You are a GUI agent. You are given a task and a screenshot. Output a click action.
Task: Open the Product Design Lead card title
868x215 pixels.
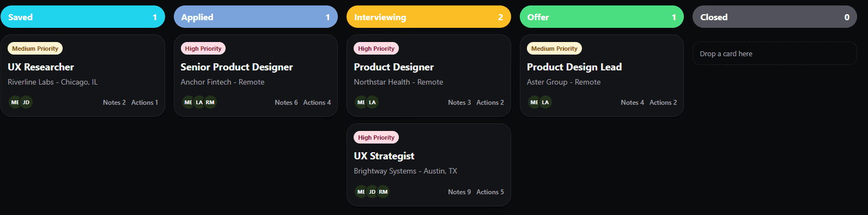(574, 67)
